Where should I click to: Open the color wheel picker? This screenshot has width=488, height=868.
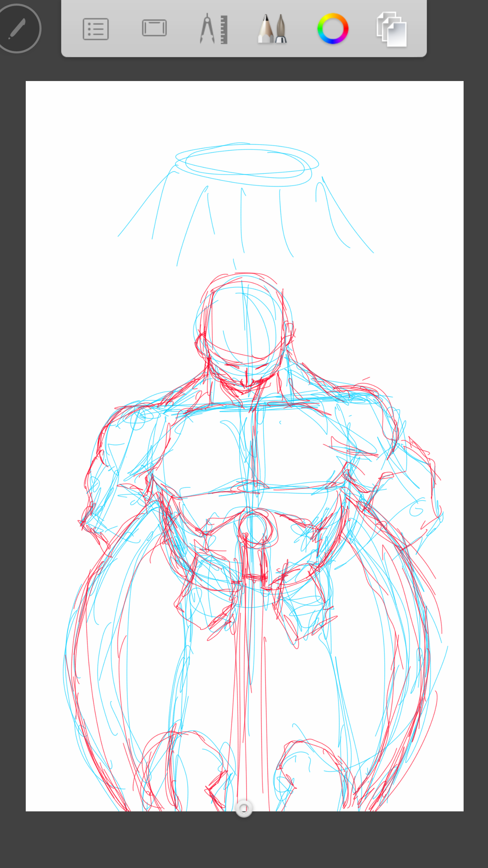tap(332, 29)
